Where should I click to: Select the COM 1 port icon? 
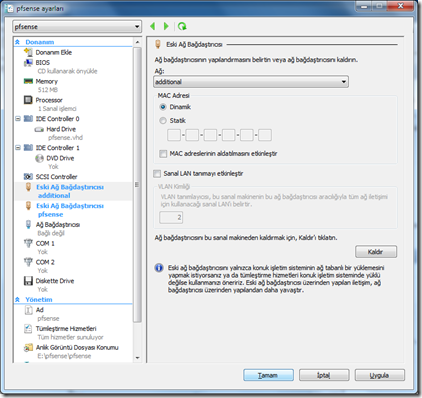point(28,243)
